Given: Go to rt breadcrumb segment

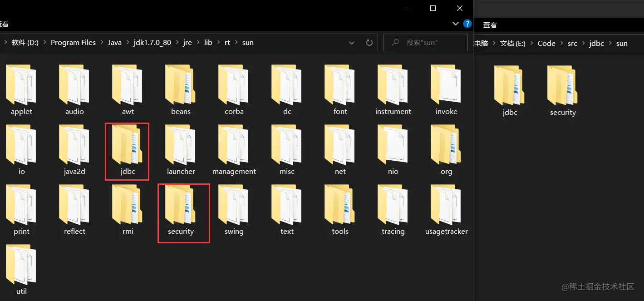Looking at the screenshot, I should (x=227, y=43).
